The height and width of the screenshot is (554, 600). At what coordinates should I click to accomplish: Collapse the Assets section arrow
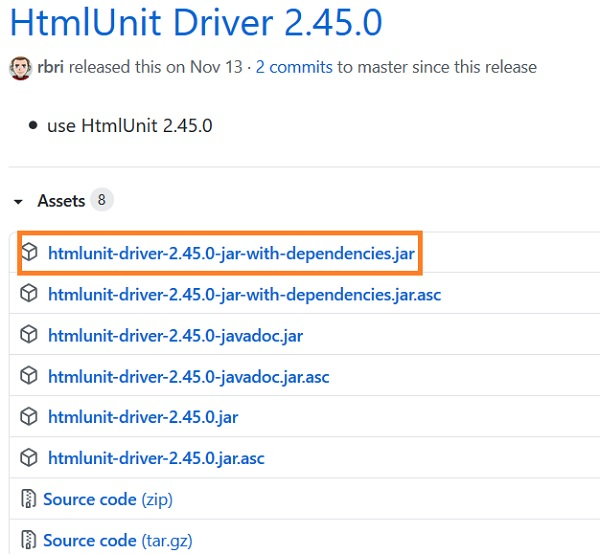click(18, 201)
